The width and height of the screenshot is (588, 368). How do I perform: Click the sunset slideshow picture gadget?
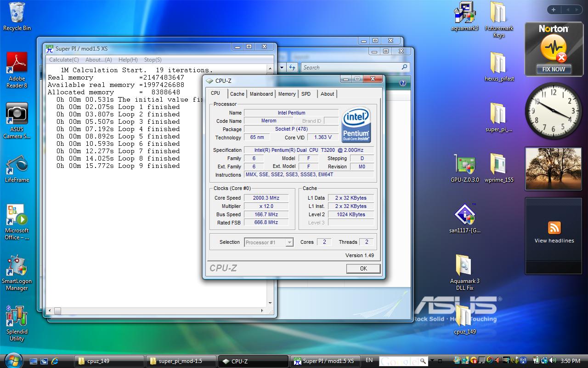click(x=554, y=169)
